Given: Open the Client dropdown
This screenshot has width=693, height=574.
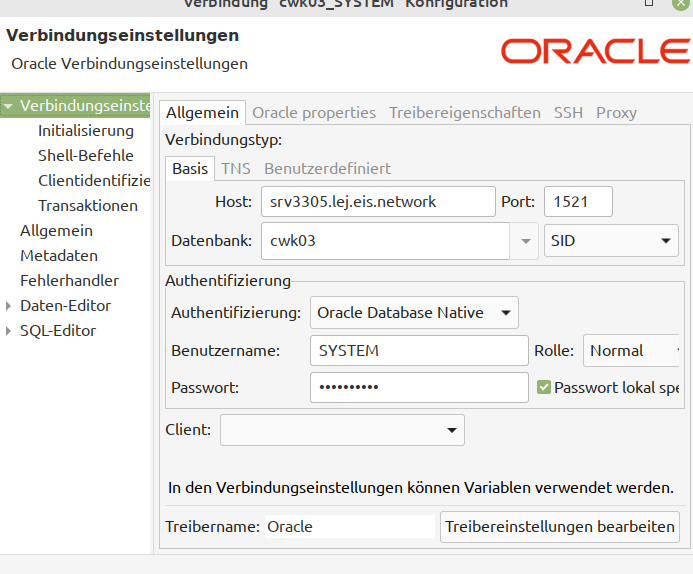Looking at the screenshot, I should (x=342, y=430).
